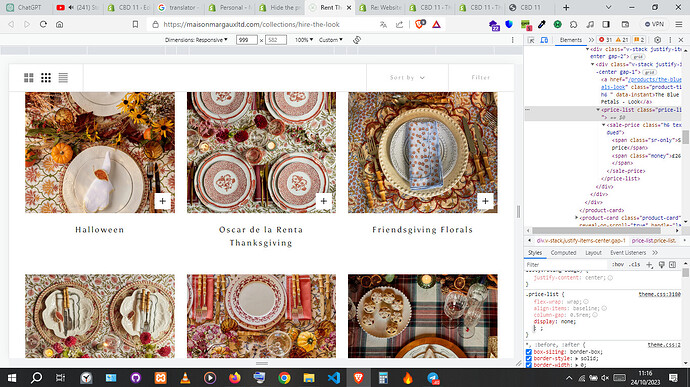Open the Dimensions Responsive dropdown
Viewport: 690px width, 387px height.
pos(196,40)
